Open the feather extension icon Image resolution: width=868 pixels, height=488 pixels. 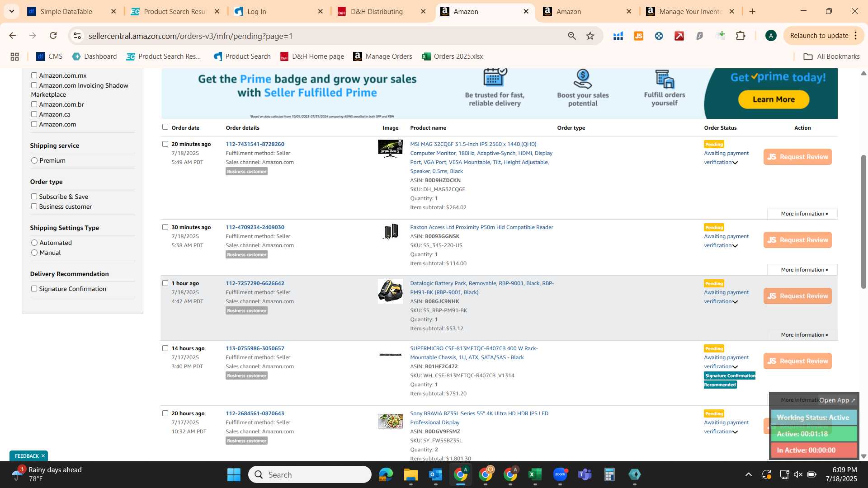pos(699,36)
